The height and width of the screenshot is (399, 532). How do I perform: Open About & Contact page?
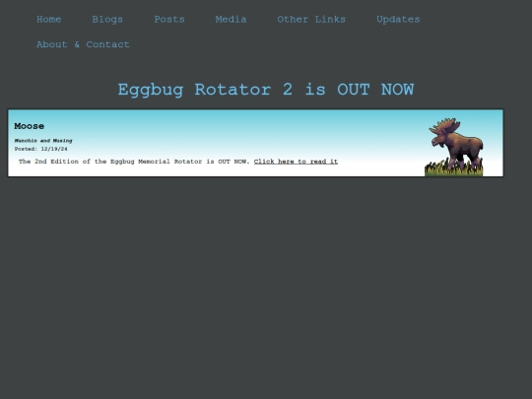pyautogui.click(x=83, y=44)
